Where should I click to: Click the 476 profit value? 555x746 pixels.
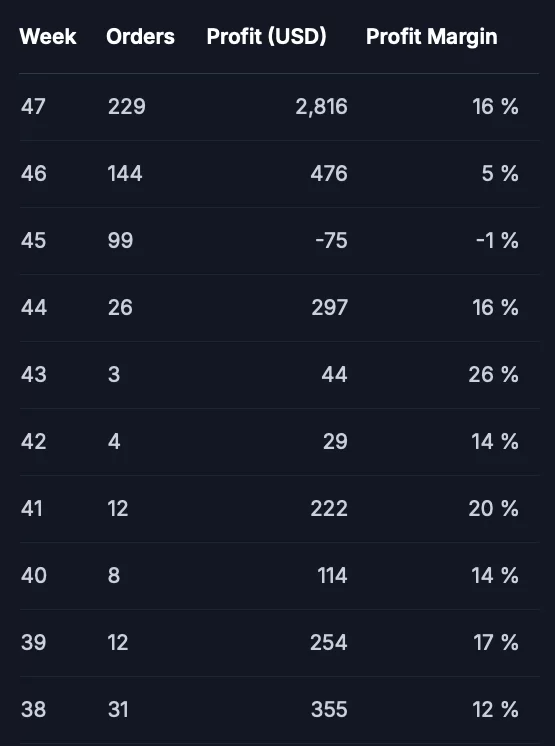tap(329, 174)
